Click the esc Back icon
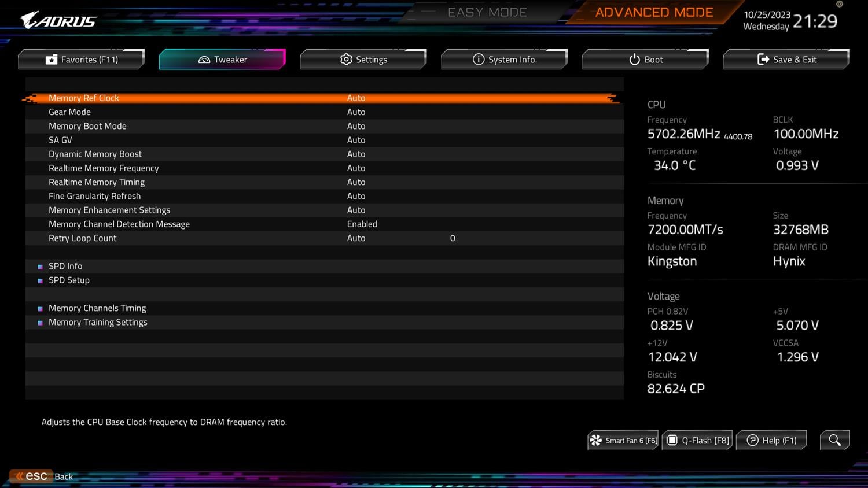This screenshot has width=868, height=488. click(32, 476)
